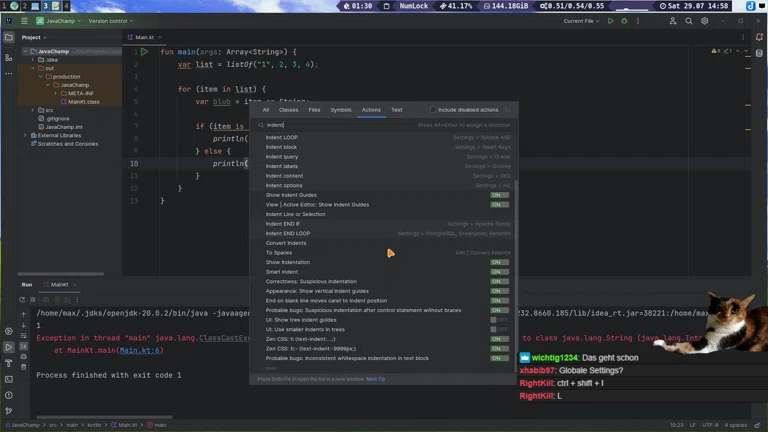Click the run gutter arrow beside main
Viewport: 768px width, 432px height.
[144, 51]
